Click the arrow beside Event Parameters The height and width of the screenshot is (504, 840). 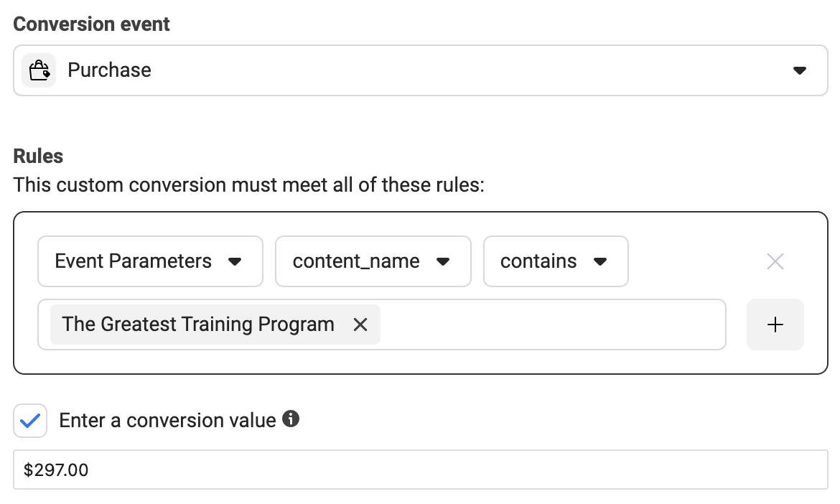point(235,261)
